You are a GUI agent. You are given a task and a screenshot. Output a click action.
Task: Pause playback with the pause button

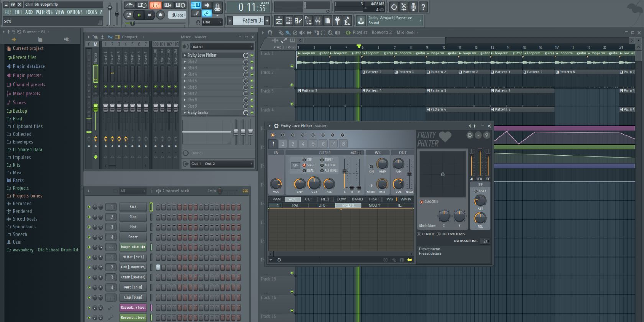[x=139, y=15]
